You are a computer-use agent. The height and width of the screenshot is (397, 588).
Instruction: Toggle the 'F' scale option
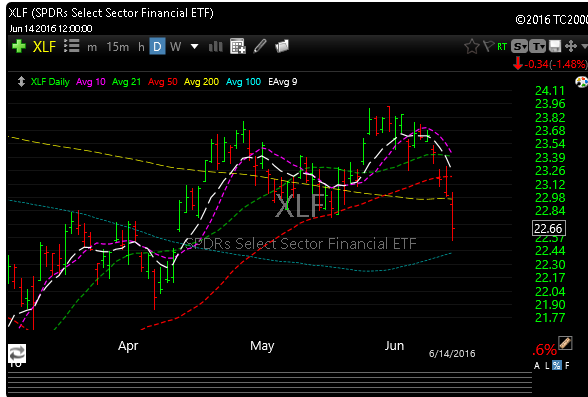(567, 366)
